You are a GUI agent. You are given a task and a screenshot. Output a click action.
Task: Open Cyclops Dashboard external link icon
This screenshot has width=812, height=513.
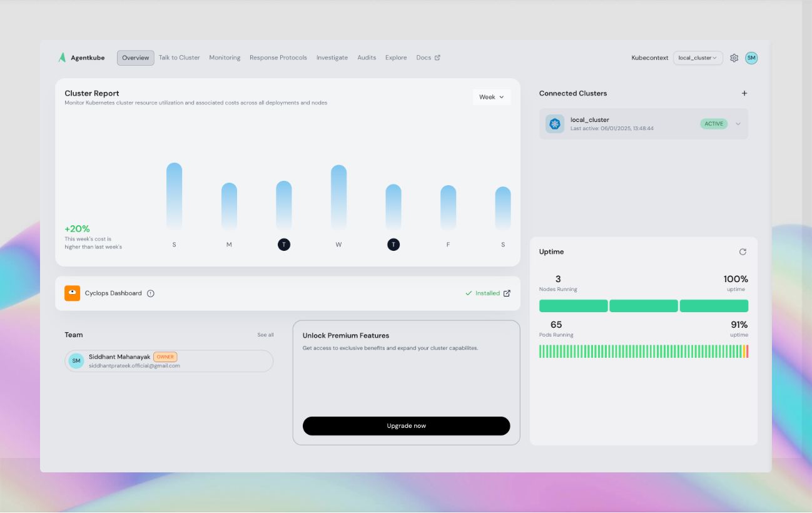(x=507, y=293)
